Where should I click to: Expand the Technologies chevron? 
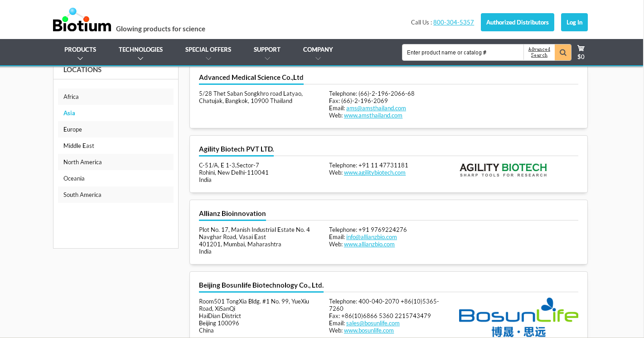pos(140,59)
